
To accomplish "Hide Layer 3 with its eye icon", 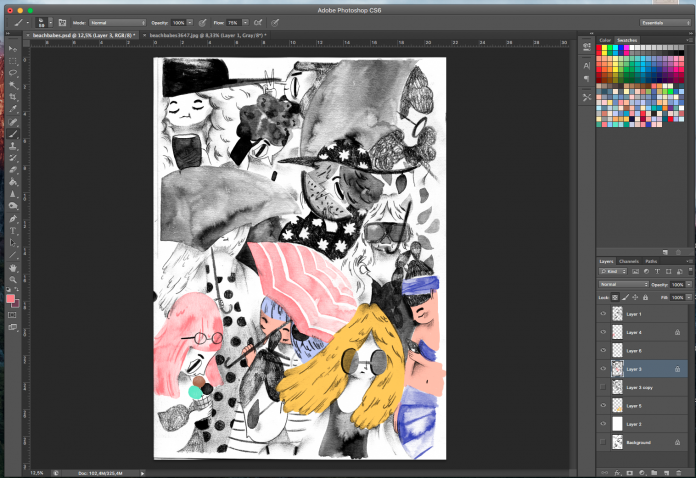I will 603,369.
